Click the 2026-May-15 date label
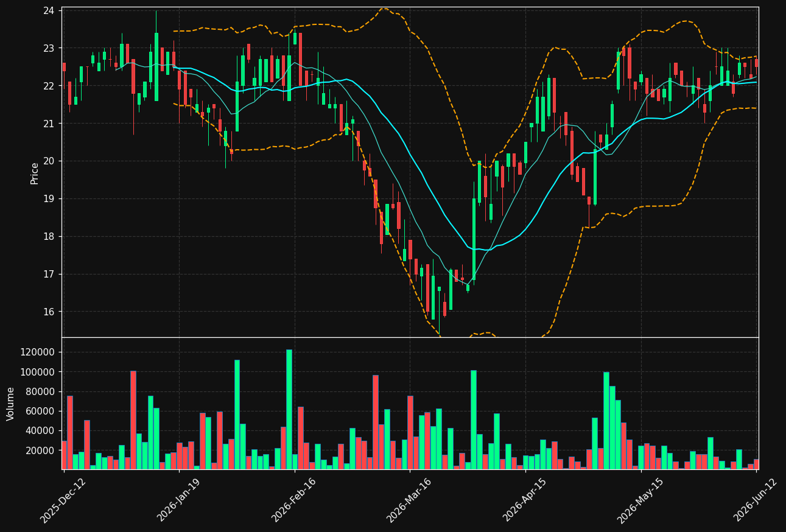 coord(640,500)
